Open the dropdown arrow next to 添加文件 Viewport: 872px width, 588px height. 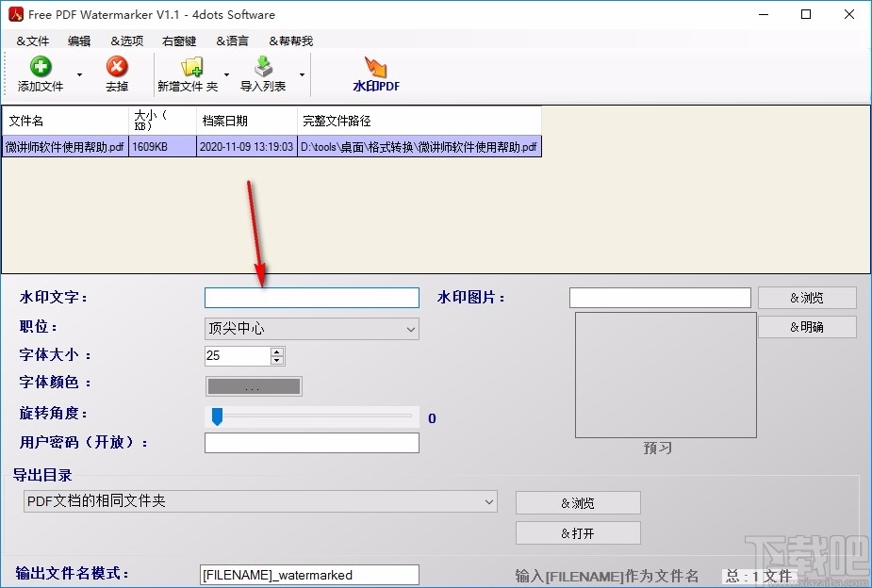(x=79, y=74)
